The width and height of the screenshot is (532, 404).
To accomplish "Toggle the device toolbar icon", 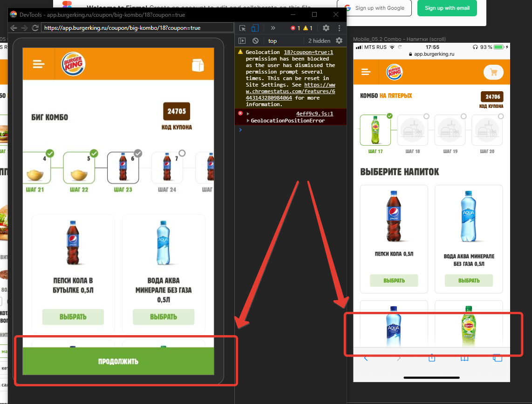I will coord(255,28).
